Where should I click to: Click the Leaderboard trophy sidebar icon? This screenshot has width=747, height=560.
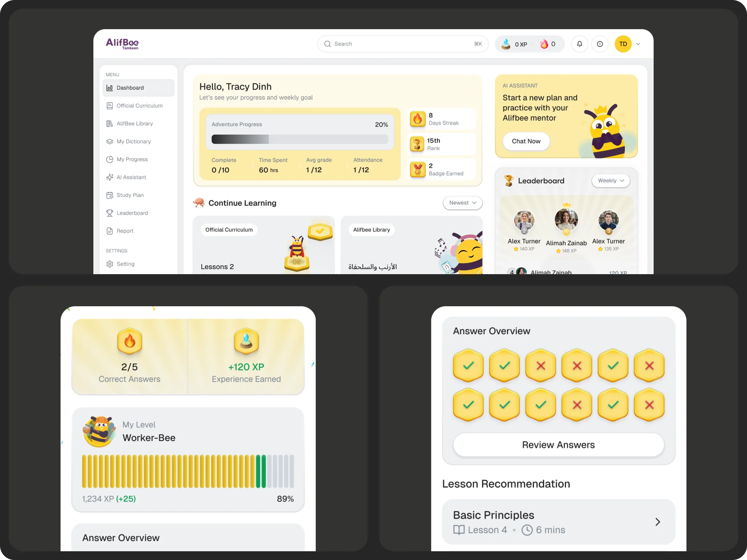(x=109, y=213)
